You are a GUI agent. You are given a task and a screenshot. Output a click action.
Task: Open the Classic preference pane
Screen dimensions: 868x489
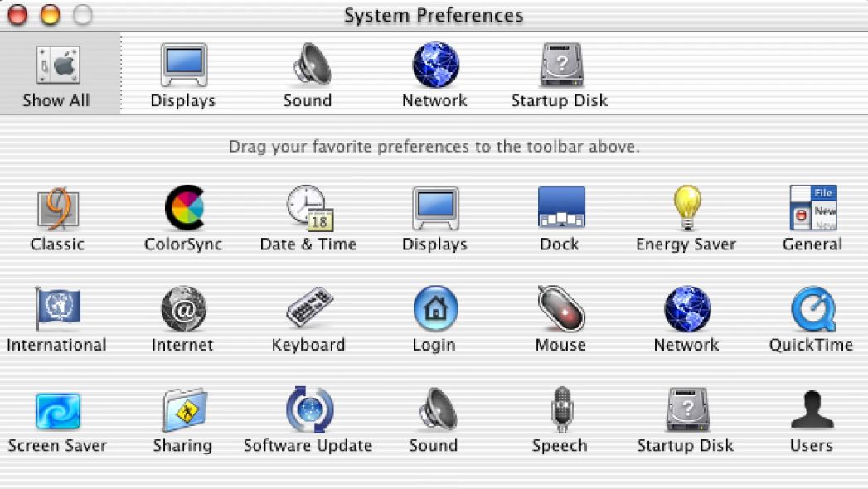pyautogui.click(x=57, y=209)
